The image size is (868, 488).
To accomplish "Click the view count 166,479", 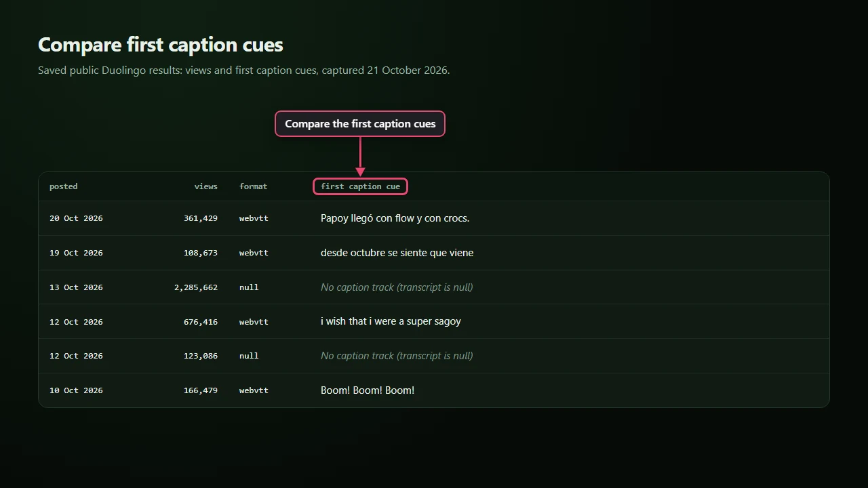I will [x=201, y=390].
